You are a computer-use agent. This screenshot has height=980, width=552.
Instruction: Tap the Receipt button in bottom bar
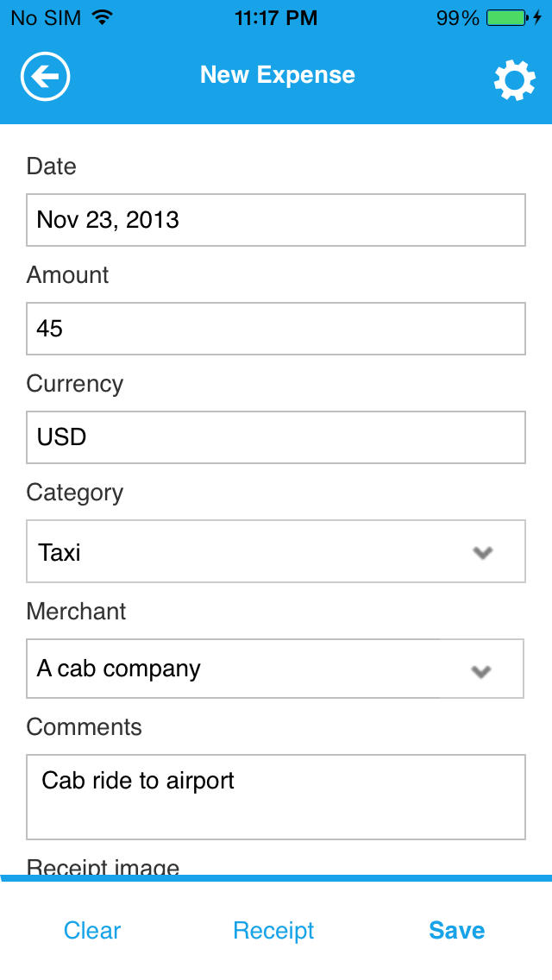click(x=273, y=930)
